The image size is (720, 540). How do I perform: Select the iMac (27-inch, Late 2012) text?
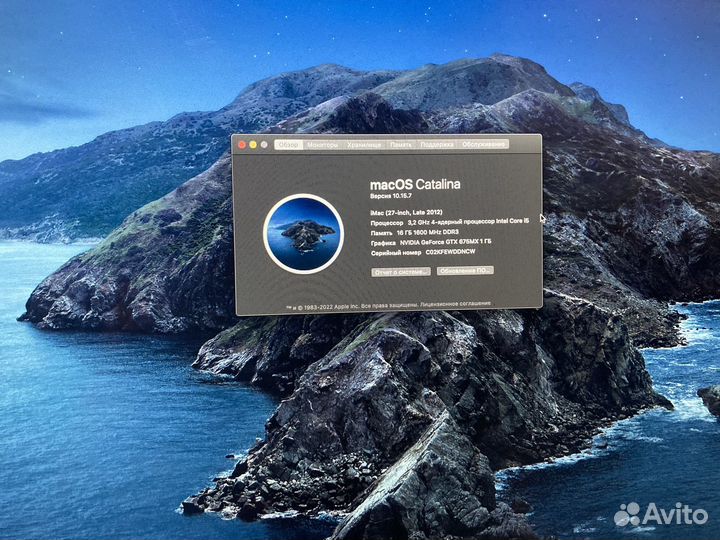(406, 212)
